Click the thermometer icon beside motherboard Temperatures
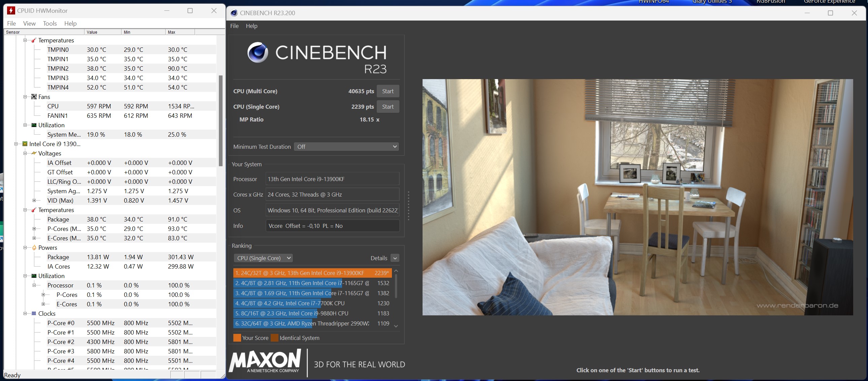Viewport: 868px width, 381px height. pyautogui.click(x=34, y=40)
